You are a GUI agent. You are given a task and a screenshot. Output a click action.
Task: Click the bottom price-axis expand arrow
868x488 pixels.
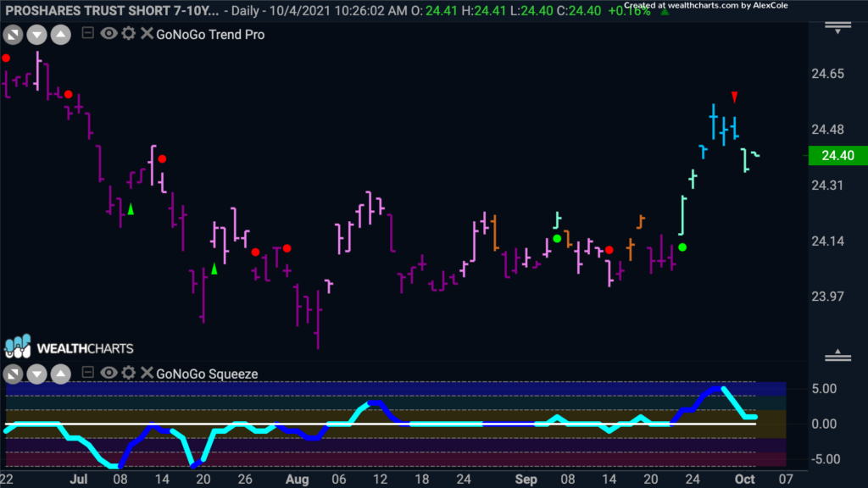coord(837,355)
